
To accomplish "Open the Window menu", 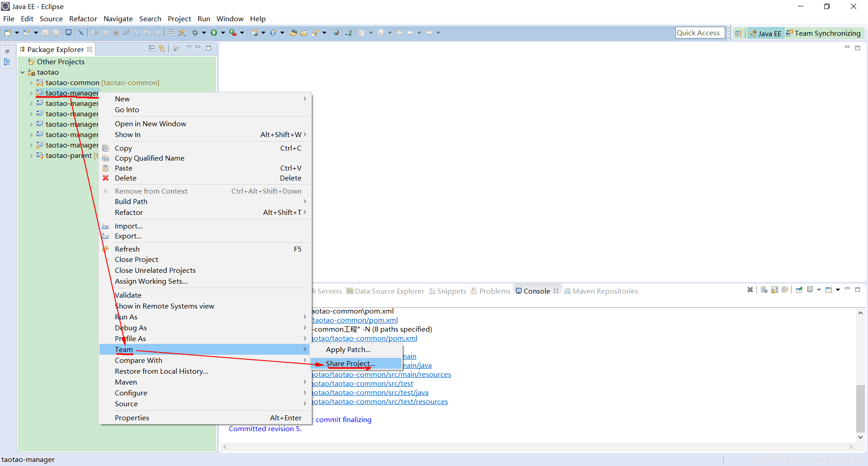I will click(230, 19).
